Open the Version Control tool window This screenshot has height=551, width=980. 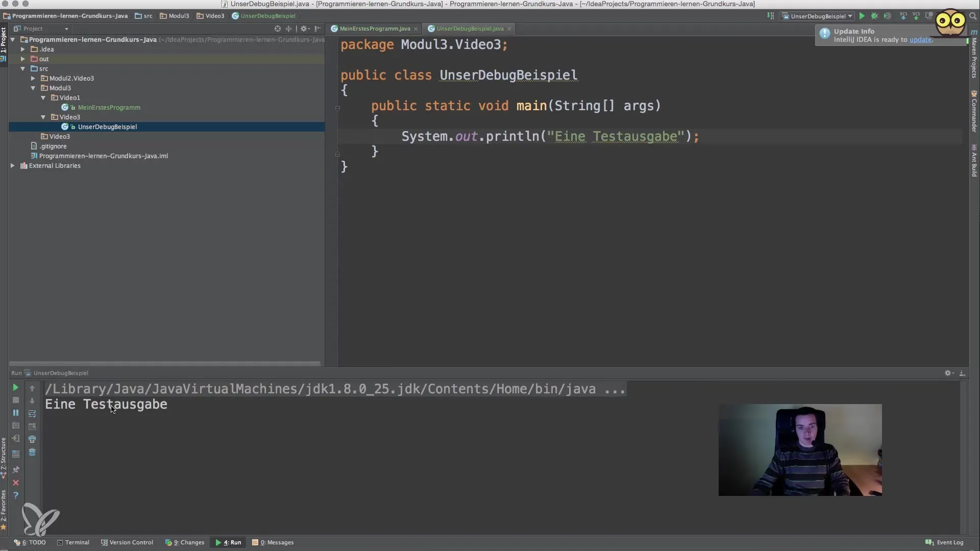[127, 542]
